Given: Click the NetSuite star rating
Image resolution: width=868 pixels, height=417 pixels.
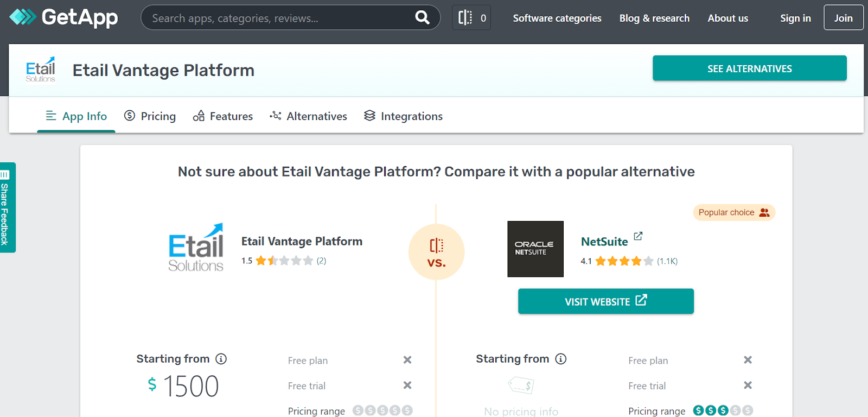Looking at the screenshot, I should click(x=624, y=261).
